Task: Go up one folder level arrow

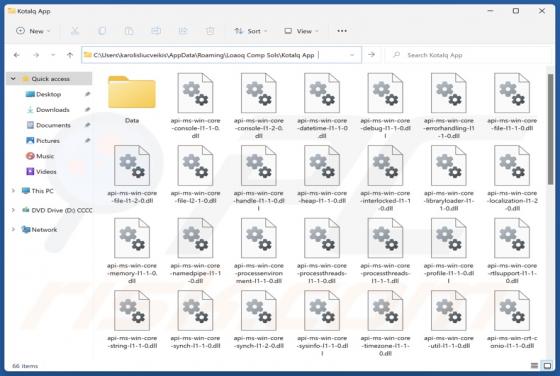Action: coord(70,55)
